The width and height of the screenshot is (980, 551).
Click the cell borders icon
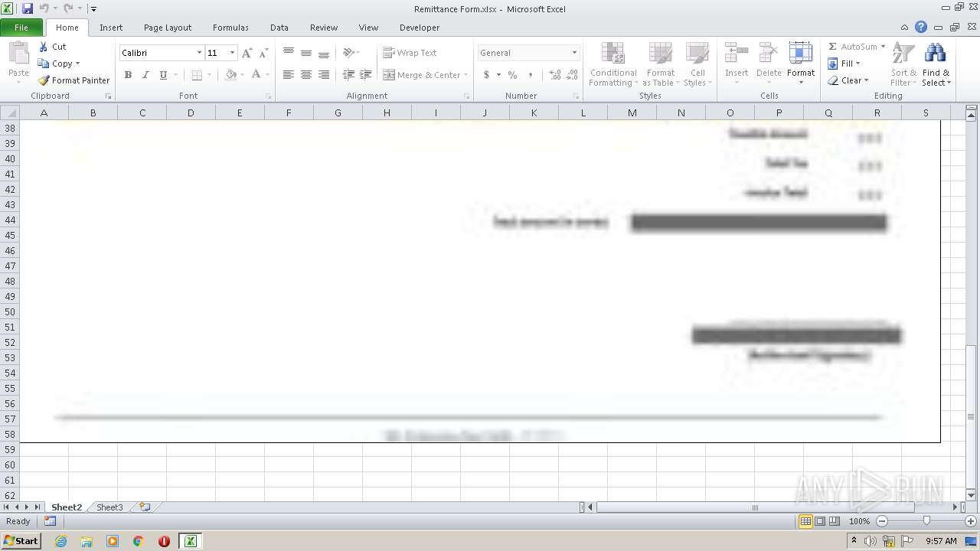click(x=197, y=75)
